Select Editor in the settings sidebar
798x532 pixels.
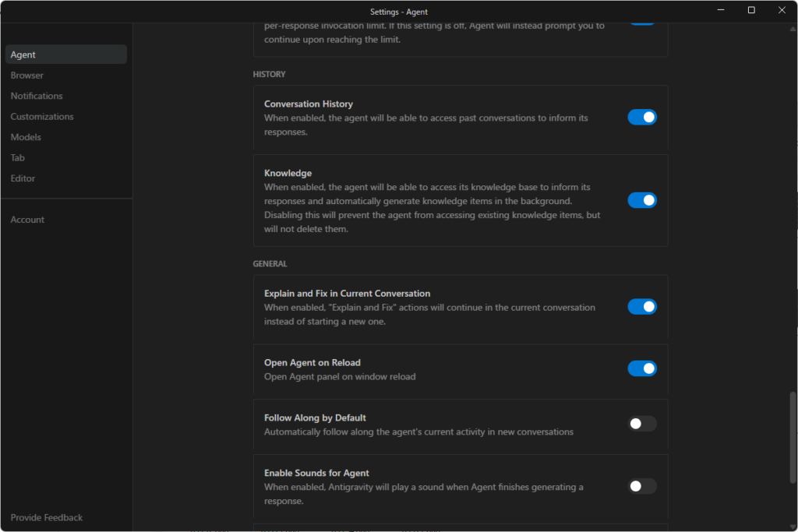tap(23, 178)
